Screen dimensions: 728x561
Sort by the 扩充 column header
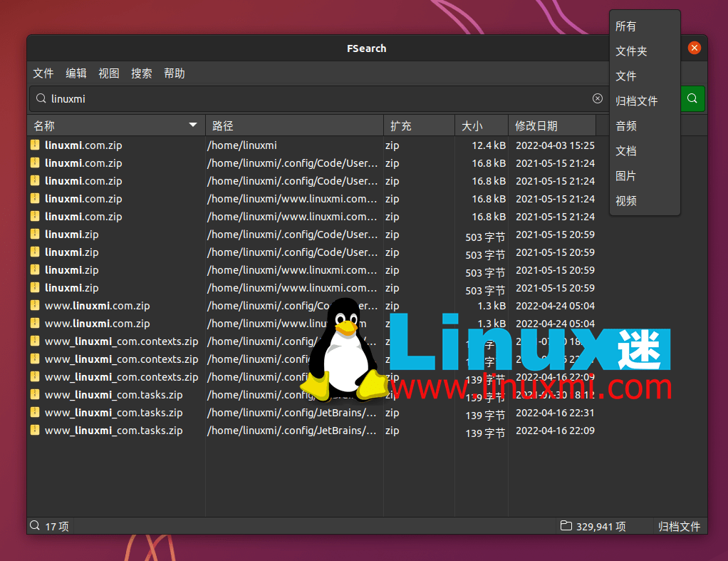coord(420,125)
